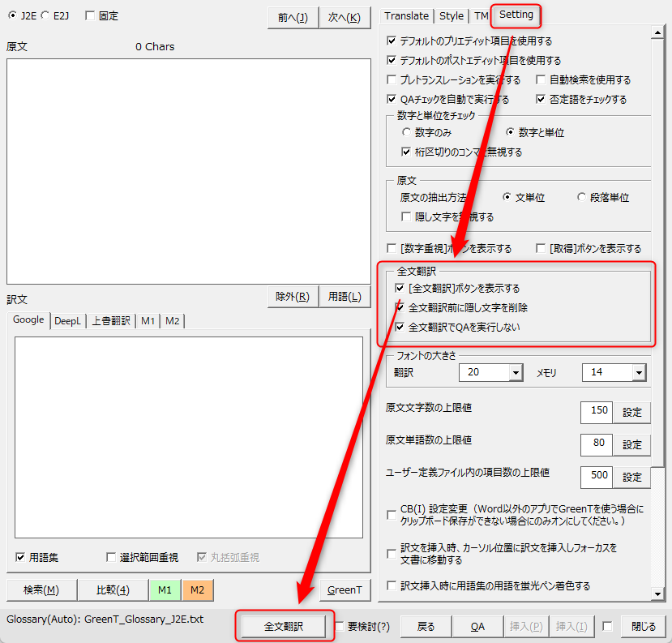The width and height of the screenshot is (672, 643).
Task: Switch to the DeepL translation tab
Action: [67, 321]
